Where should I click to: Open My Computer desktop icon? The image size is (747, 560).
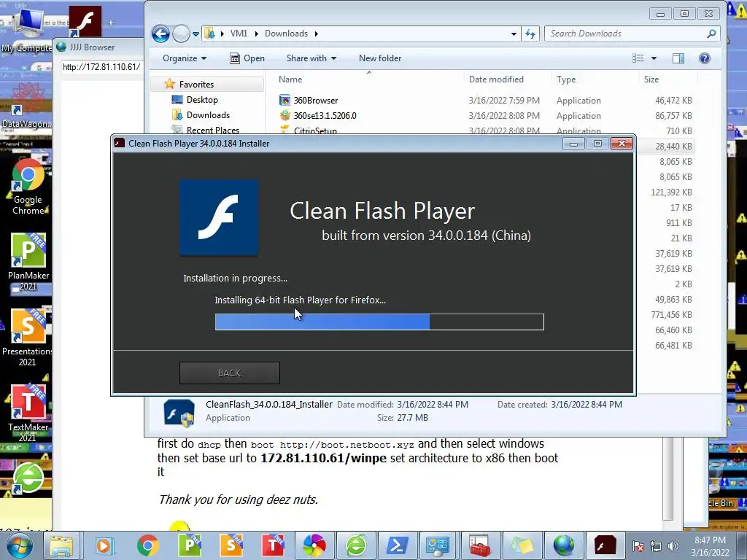coord(26,31)
